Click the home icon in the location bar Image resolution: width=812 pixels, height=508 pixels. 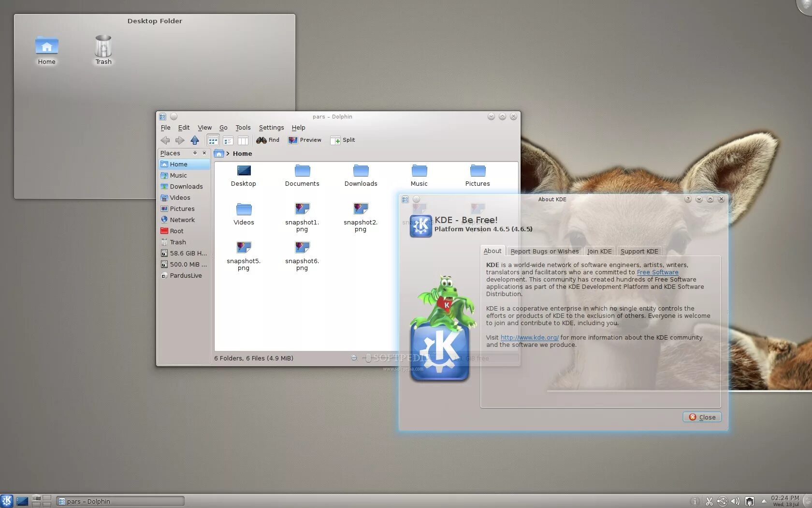coord(219,154)
